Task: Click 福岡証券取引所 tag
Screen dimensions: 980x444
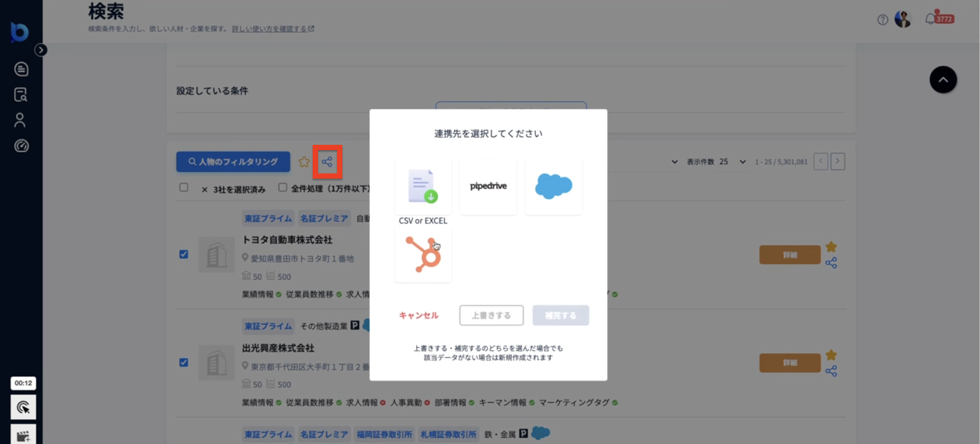Action: point(384,434)
